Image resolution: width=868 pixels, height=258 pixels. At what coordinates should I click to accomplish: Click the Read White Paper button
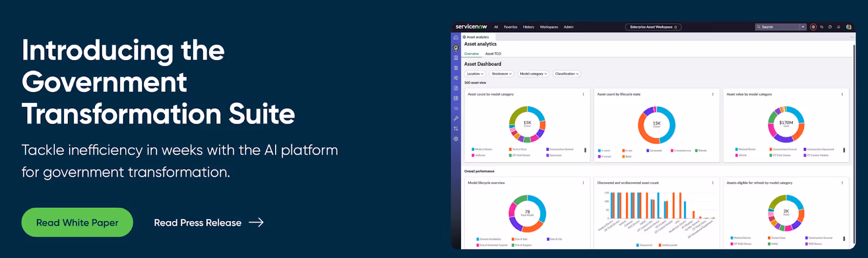tap(77, 222)
